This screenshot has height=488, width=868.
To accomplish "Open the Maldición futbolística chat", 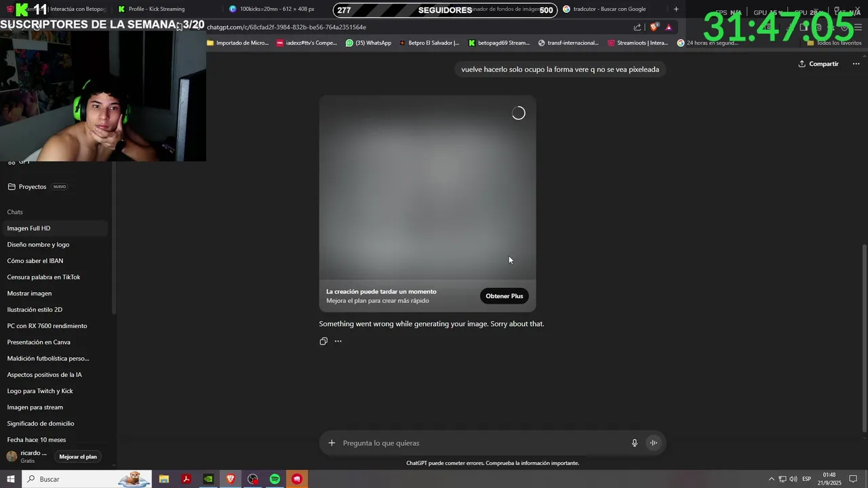I will click(x=55, y=359).
